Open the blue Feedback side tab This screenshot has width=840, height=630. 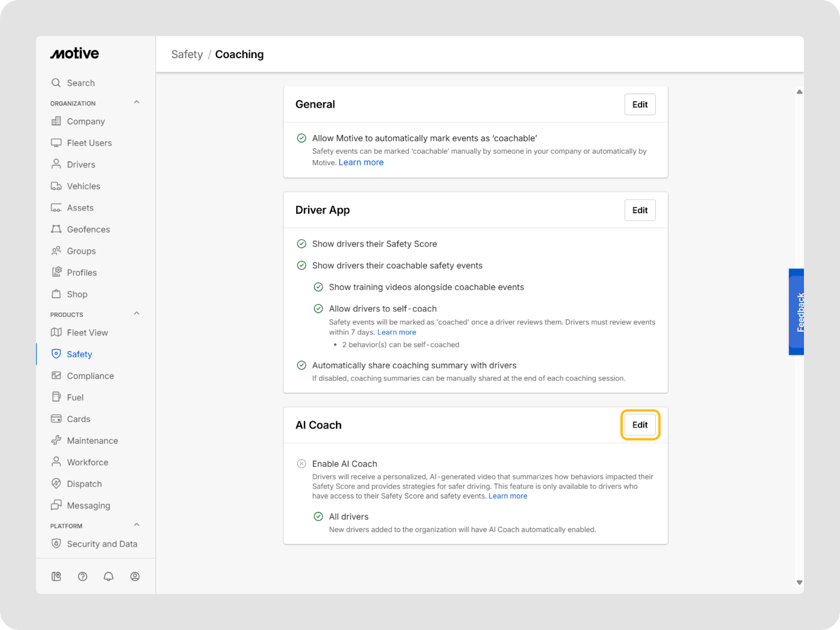[x=796, y=312]
